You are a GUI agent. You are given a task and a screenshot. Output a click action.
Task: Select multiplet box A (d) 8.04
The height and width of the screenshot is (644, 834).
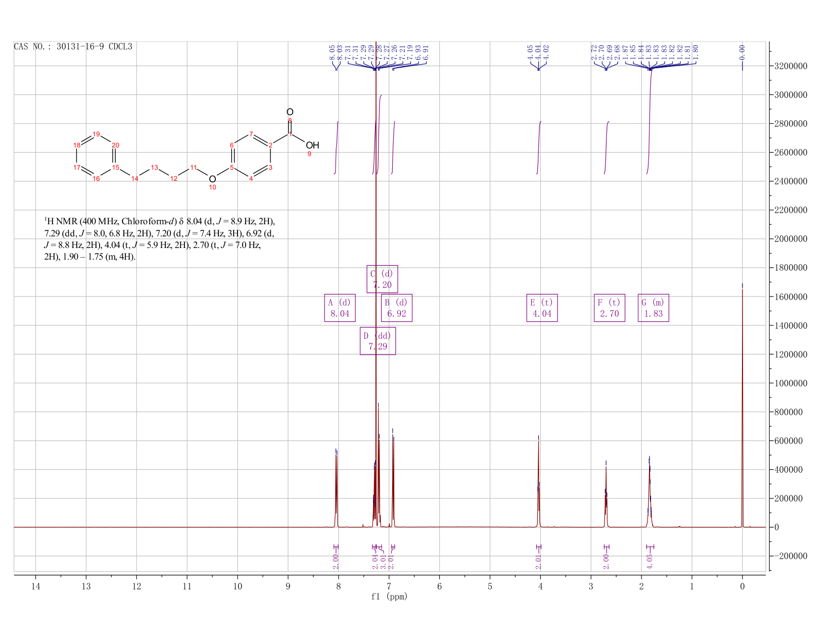tap(340, 308)
